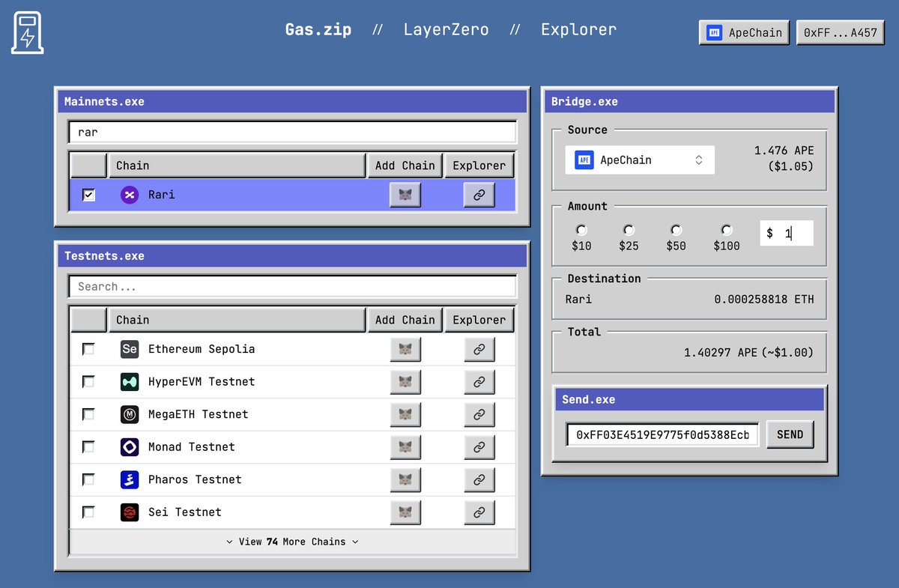Screen dimensions: 899x588
Task: Click the Ethereum Sepolia logo icon
Action: [x=130, y=349]
